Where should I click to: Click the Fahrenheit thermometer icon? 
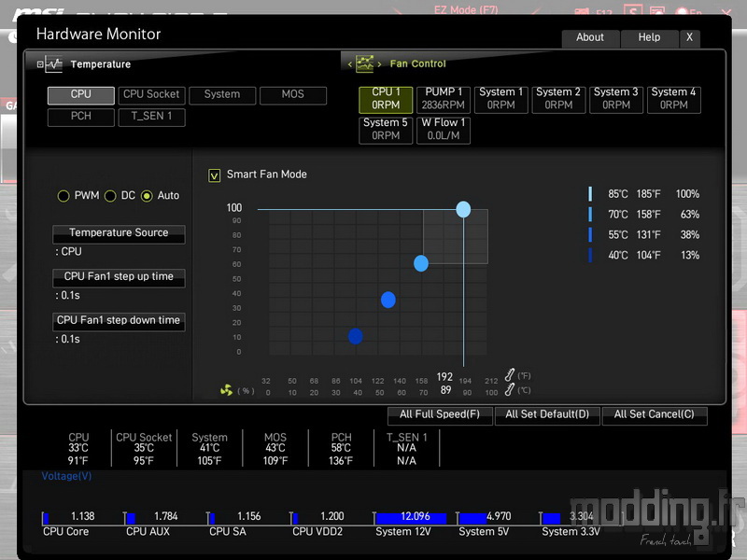509,375
